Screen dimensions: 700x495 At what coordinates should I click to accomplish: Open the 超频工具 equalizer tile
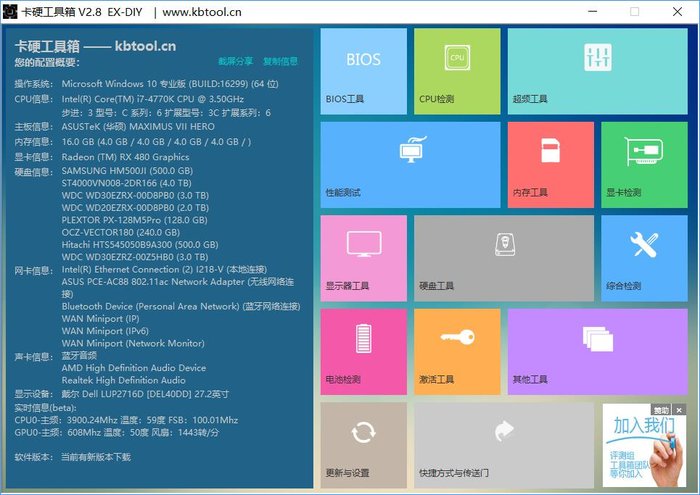pos(597,71)
